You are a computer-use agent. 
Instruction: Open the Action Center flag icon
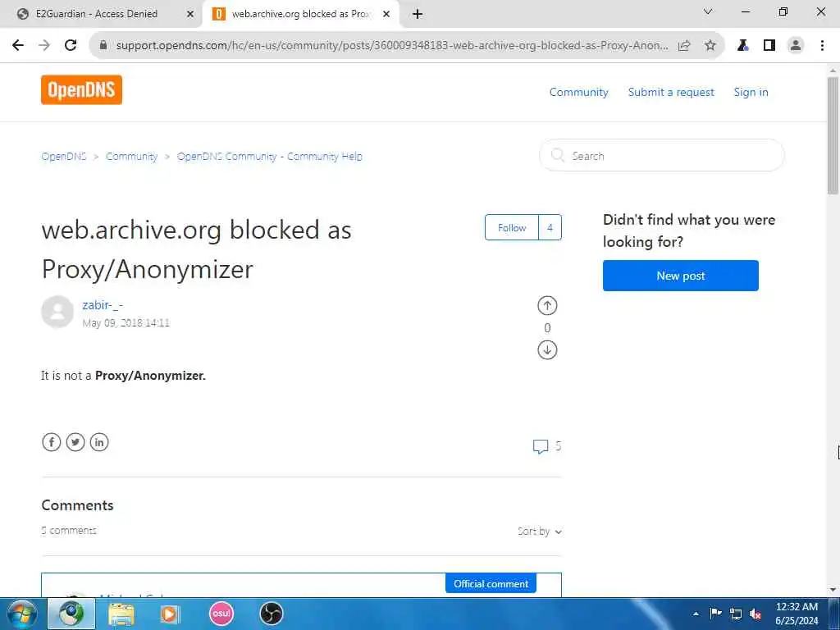[715, 614]
